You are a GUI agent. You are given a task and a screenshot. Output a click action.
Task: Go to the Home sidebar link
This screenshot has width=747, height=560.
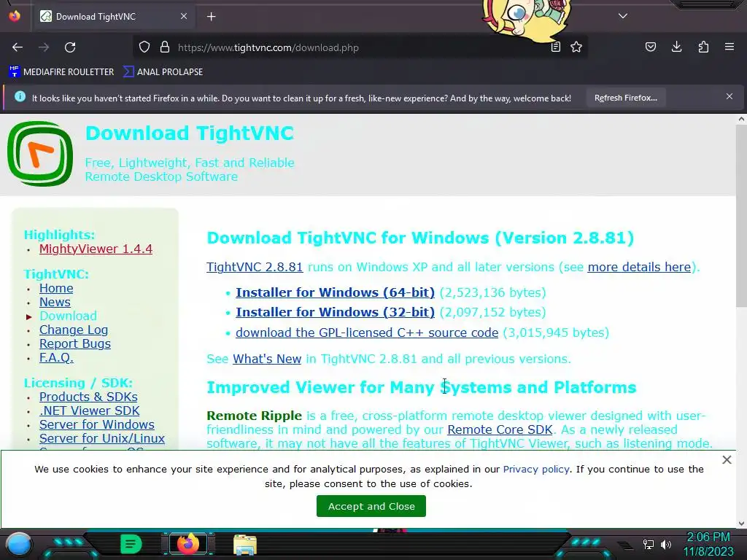click(x=56, y=289)
